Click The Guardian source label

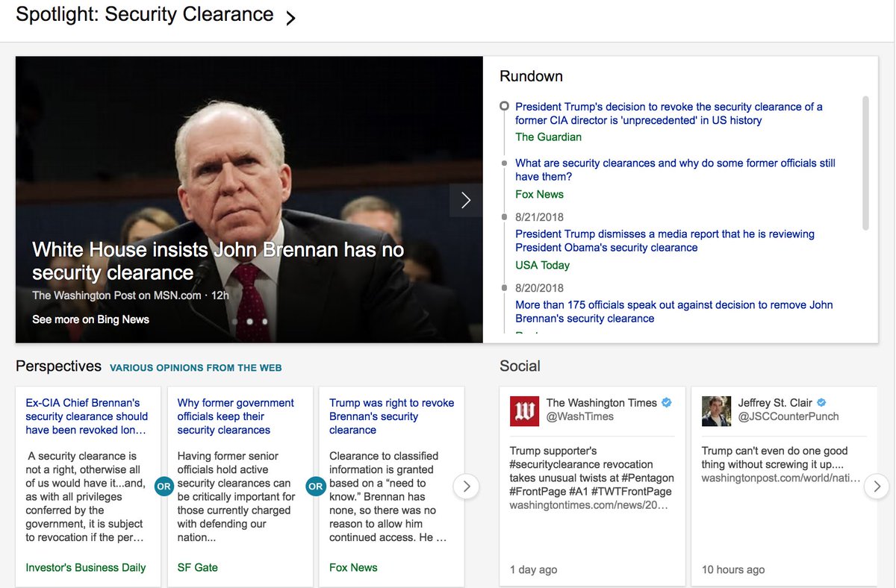(x=548, y=137)
